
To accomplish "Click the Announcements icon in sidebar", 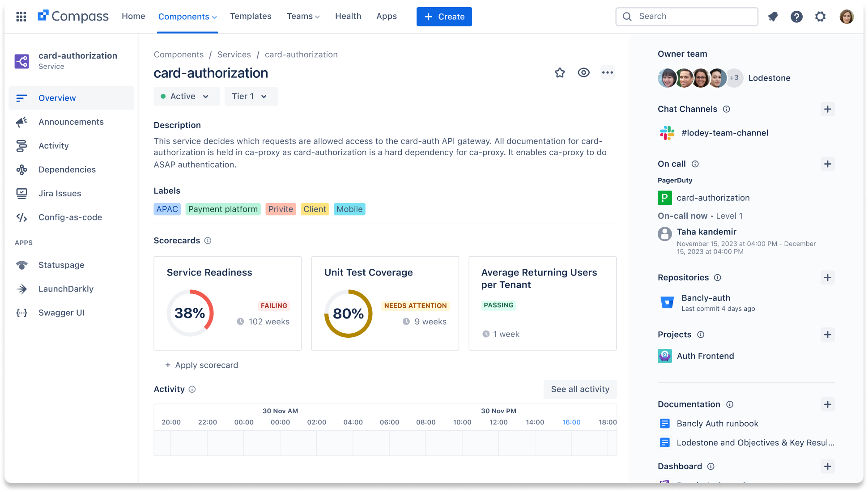I will click(22, 122).
